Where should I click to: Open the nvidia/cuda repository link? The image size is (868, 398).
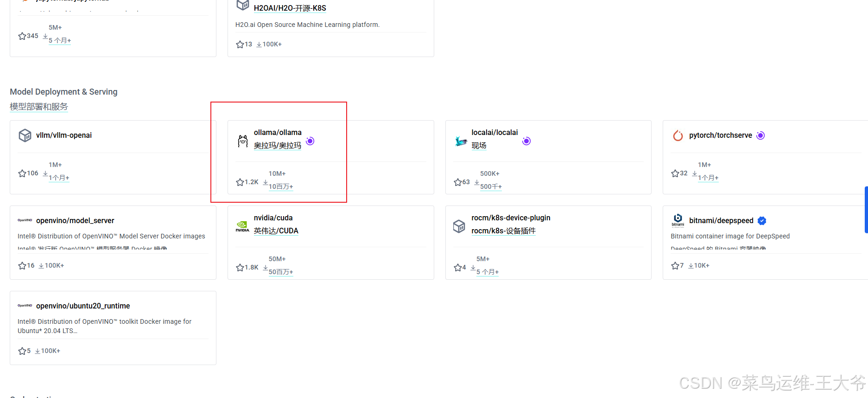tap(273, 218)
